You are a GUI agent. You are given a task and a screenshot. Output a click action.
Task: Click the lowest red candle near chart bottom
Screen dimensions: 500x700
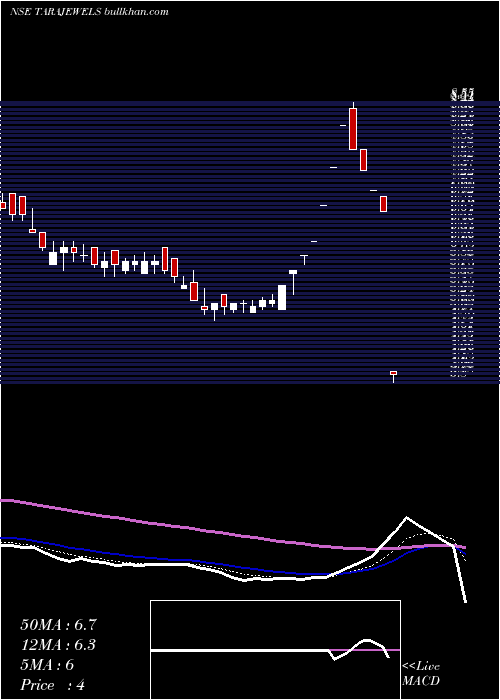click(393, 376)
